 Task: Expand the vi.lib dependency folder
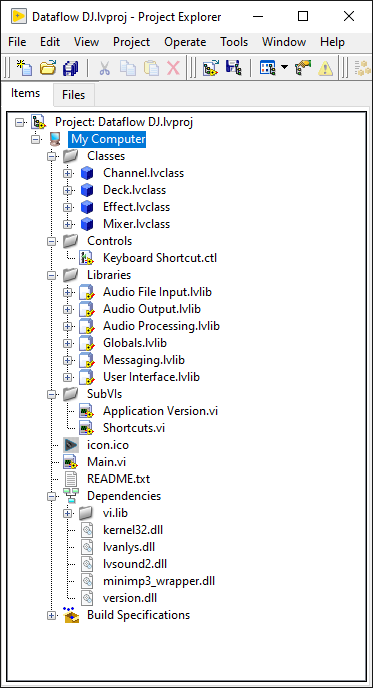67,513
